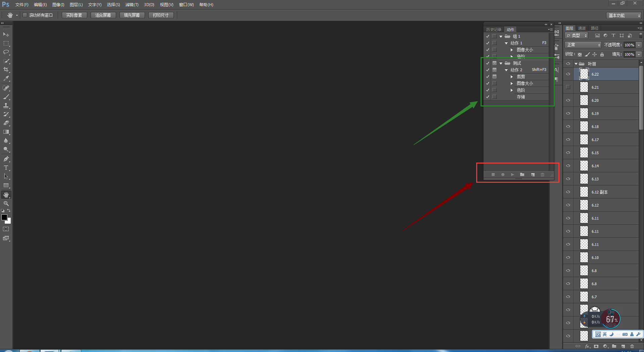This screenshot has width=644, height=352.
Task: Select the Pen tool
Action: (6, 159)
